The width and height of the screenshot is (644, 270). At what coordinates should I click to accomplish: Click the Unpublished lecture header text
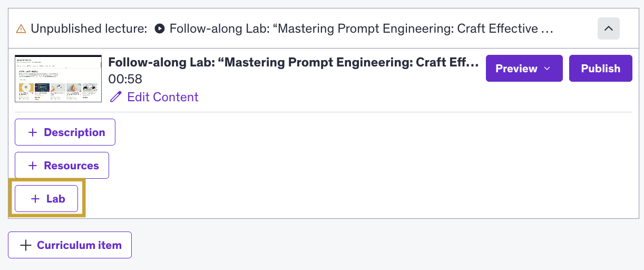pos(89,28)
